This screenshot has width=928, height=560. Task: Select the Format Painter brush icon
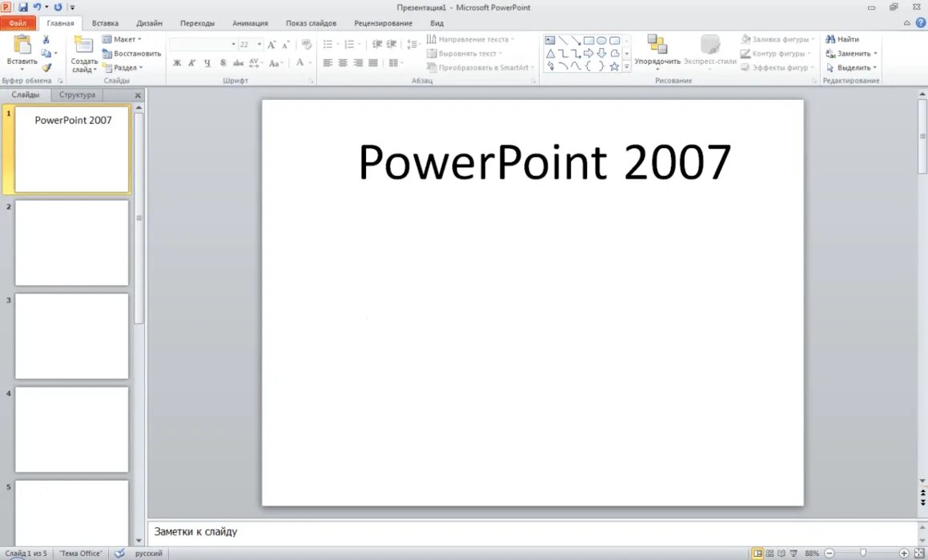[x=46, y=67]
